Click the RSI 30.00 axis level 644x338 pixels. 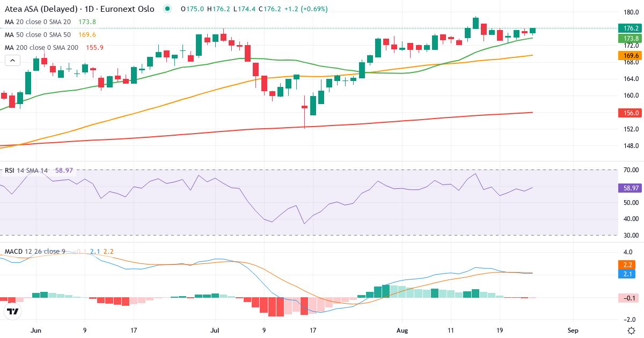pos(631,235)
